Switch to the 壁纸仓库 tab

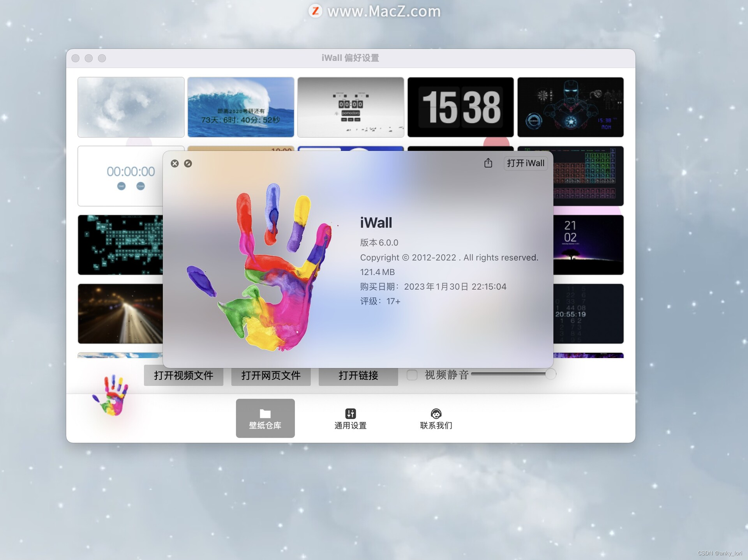pos(265,418)
